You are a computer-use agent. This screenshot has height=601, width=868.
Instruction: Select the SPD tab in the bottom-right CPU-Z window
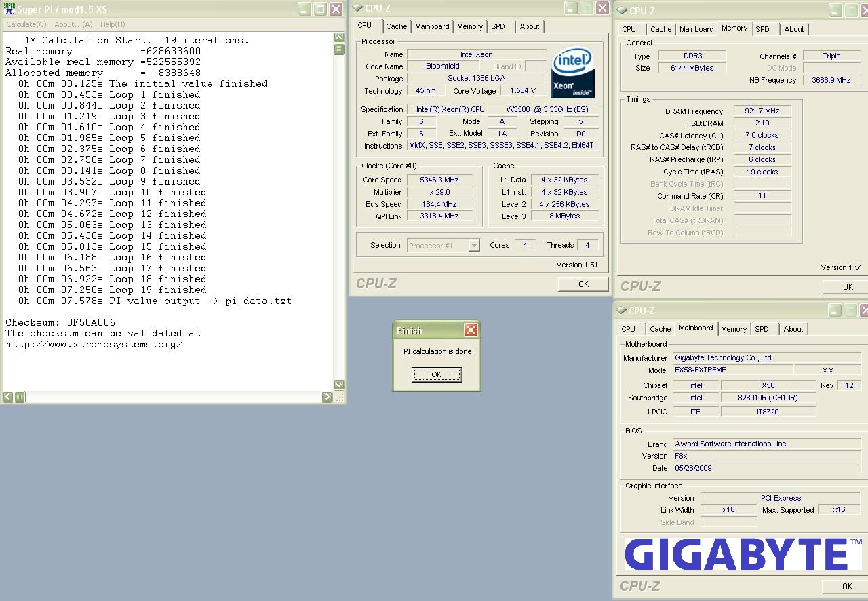tap(762, 329)
